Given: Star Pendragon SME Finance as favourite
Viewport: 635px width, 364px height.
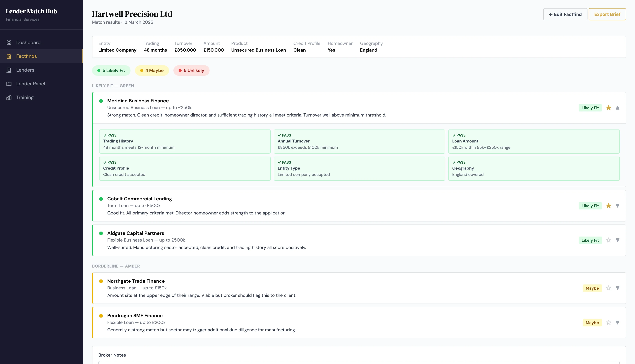Looking at the screenshot, I should 608,322.
